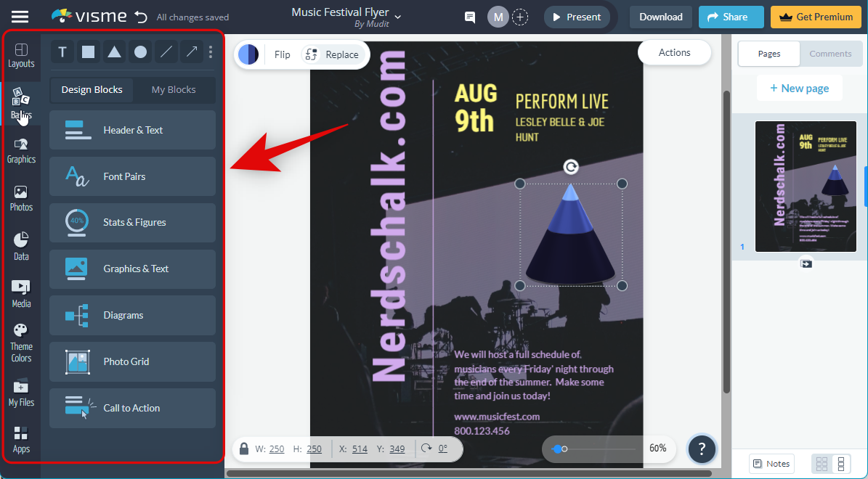Viewport: 868px width, 479px height.
Task: Click the Present button
Action: 577,17
